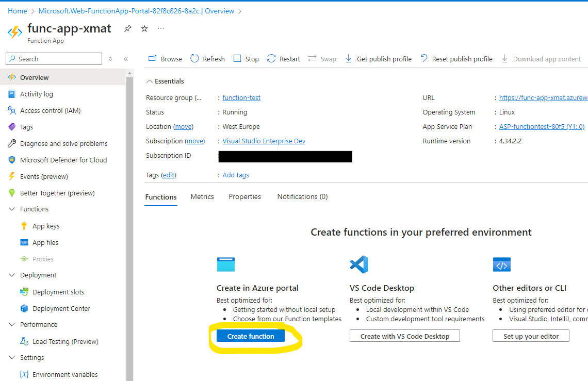Click the Create function button

coord(251,336)
